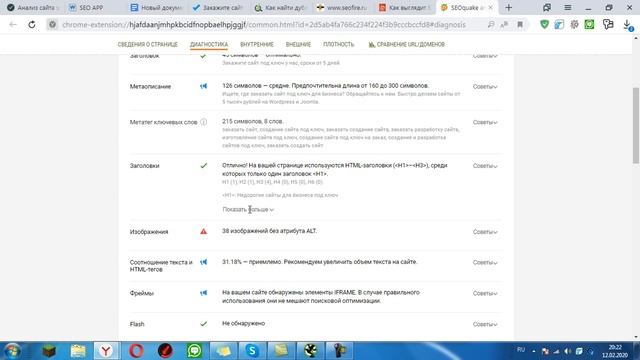Viewport: 640px width, 360px height.
Task: Expand Советы for Метаописание row
Action: pos(485,87)
